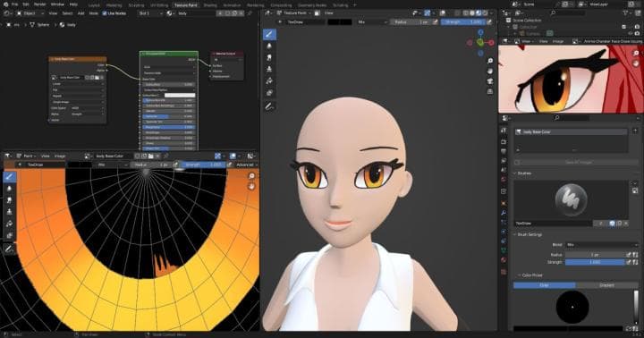Toggle fake user shield for TexDraw brush
This screenshot has width=644, height=338.
pos(613,223)
